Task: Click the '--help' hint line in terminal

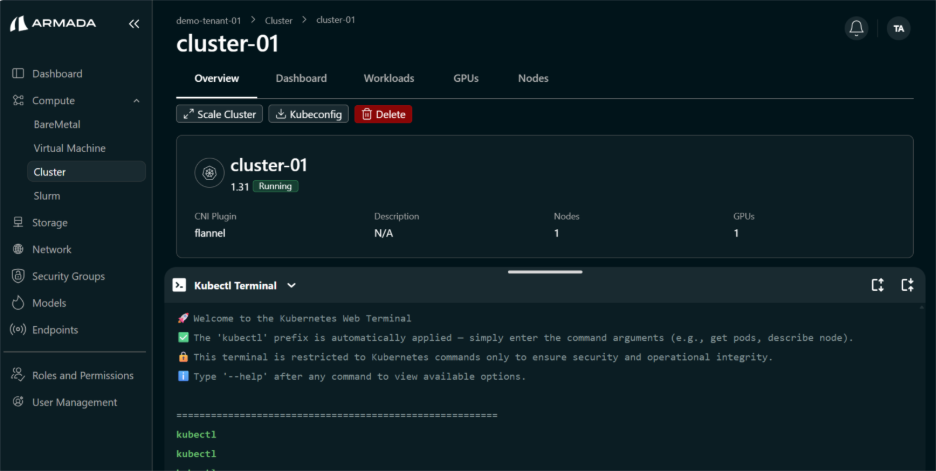Action: (x=351, y=376)
